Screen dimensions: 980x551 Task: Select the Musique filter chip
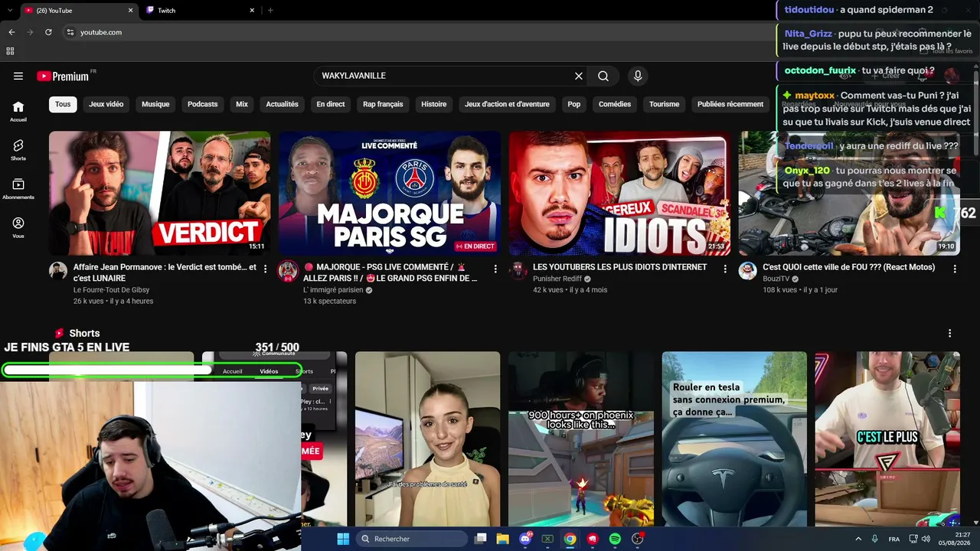pos(155,104)
